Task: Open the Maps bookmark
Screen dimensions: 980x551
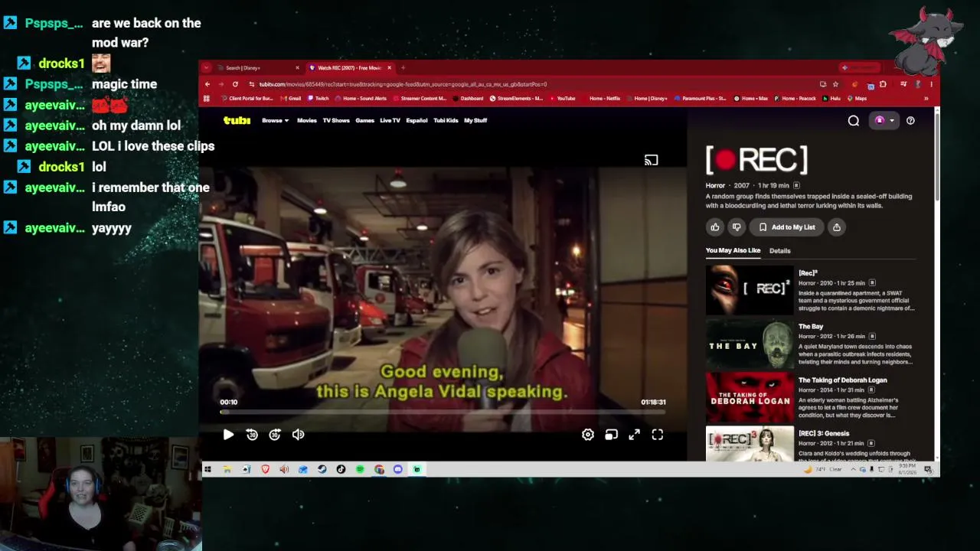Action: [x=857, y=98]
